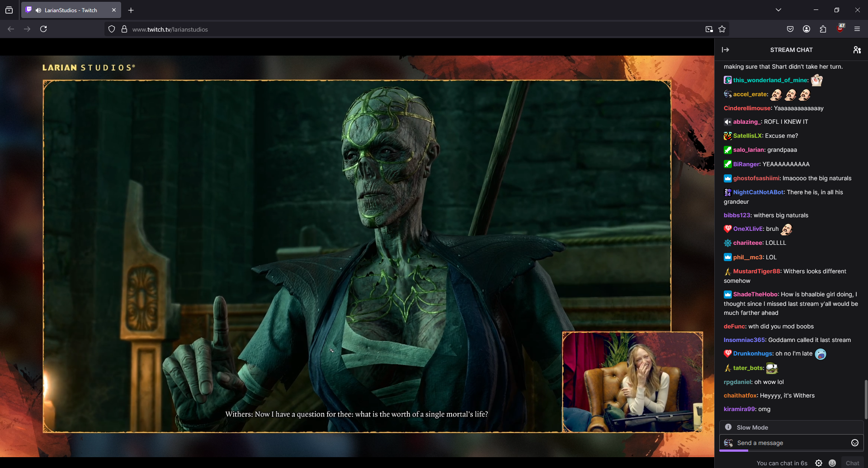868x468 pixels.
Task: Click username bibbs123 in chat
Action: click(x=737, y=215)
